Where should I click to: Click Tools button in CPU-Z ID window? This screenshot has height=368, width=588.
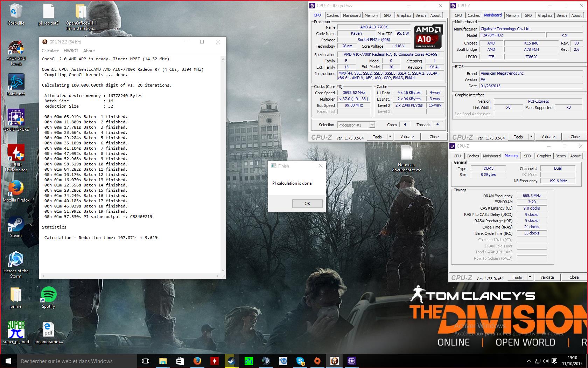[x=377, y=137]
